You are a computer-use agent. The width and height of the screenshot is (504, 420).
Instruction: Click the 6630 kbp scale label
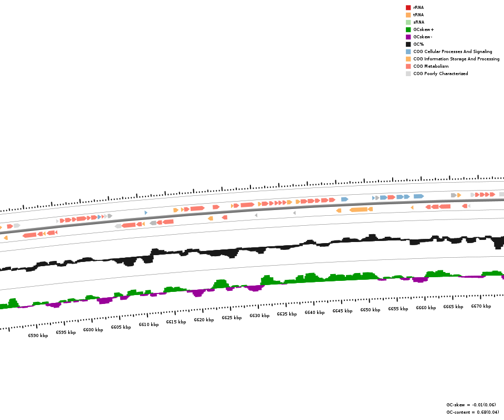(x=259, y=316)
